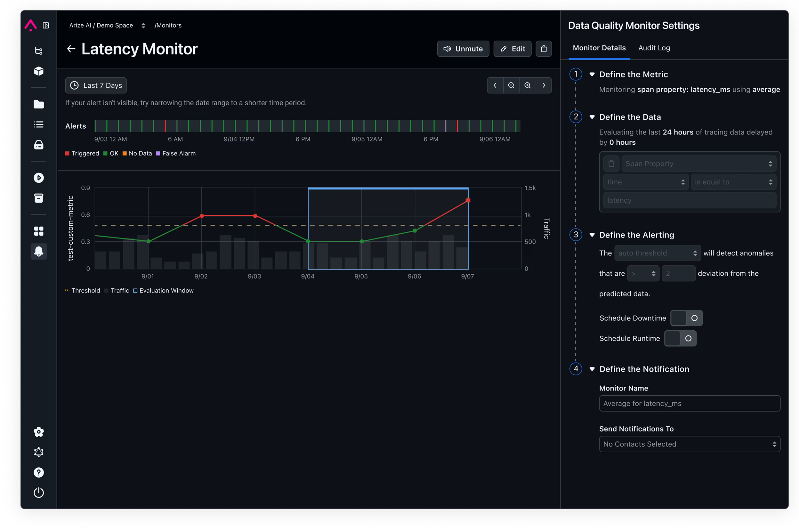The image size is (799, 532).
Task: Open the Send Notifications To contacts dropdown
Action: coord(690,444)
